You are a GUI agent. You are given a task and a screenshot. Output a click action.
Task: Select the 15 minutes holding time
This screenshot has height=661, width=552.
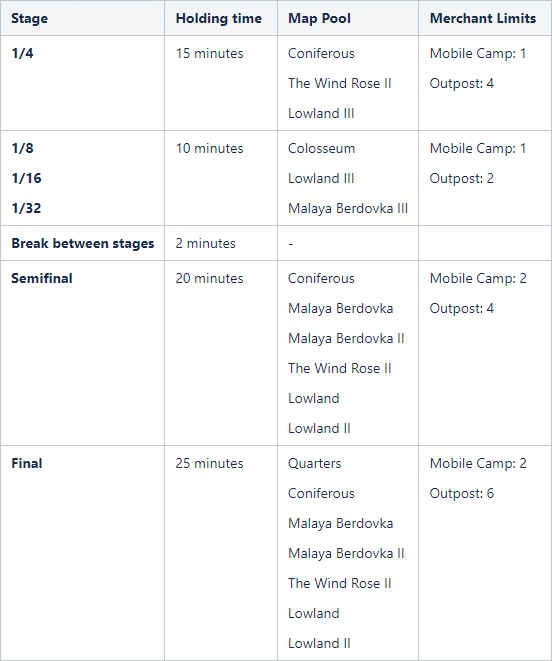[209, 54]
